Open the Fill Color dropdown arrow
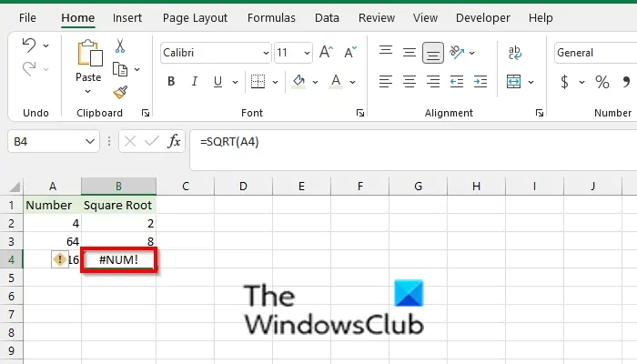 (x=315, y=82)
